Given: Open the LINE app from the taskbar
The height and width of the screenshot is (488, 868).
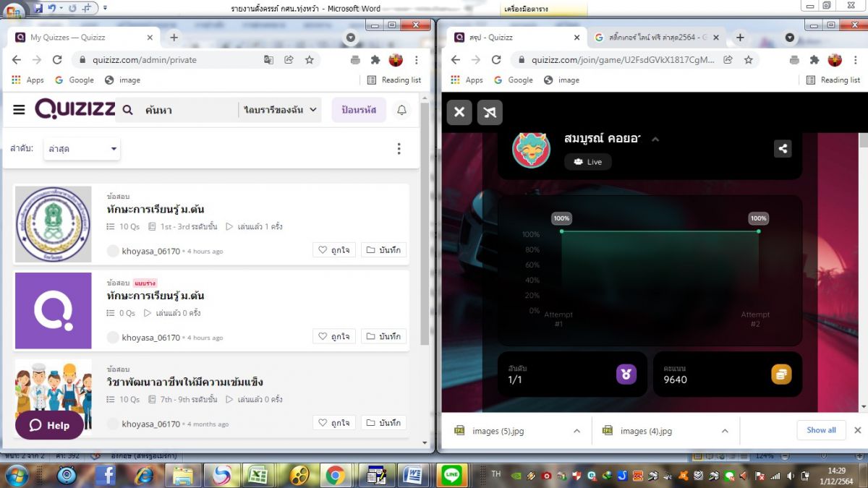Looking at the screenshot, I should [452, 475].
